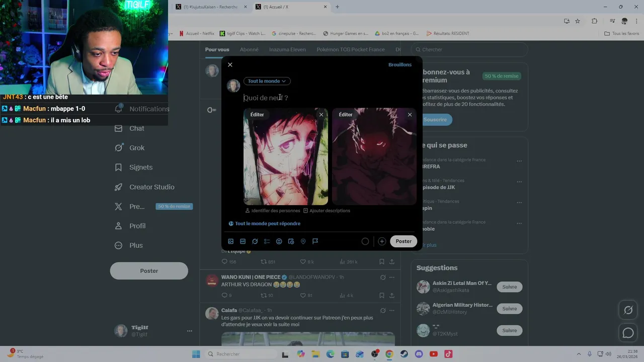Open Chat in the sidebar

pos(129,128)
